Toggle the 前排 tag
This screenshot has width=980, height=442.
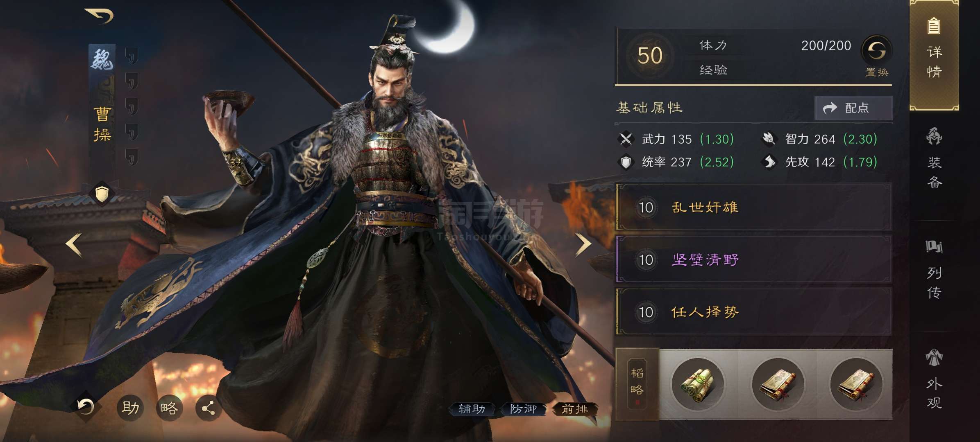pos(575,409)
